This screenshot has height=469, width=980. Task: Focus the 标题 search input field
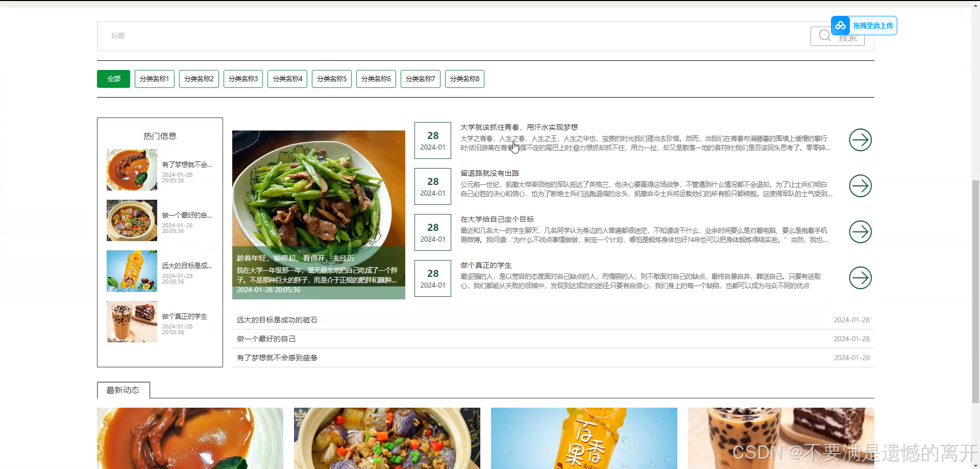pyautogui.click(x=453, y=36)
